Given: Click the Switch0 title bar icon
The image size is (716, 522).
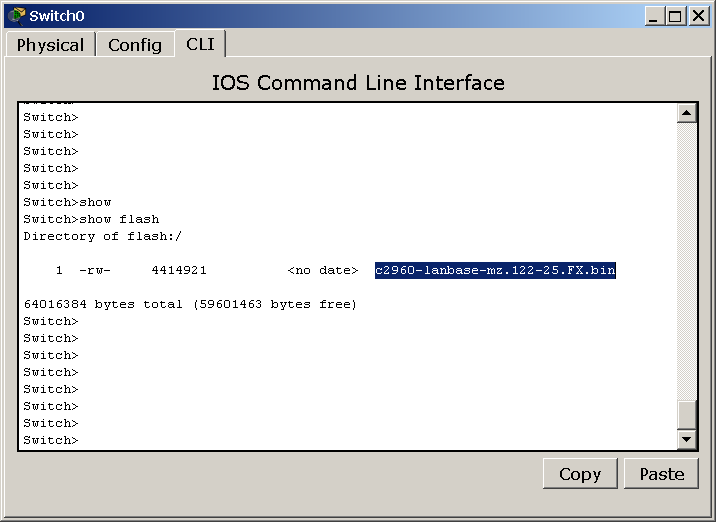Looking at the screenshot, I should pyautogui.click(x=16, y=16).
